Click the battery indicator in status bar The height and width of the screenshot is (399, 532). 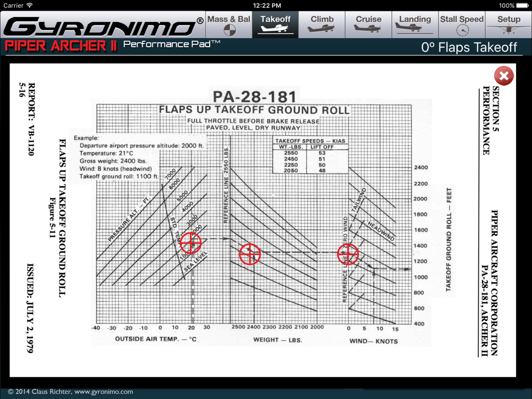(x=522, y=5)
